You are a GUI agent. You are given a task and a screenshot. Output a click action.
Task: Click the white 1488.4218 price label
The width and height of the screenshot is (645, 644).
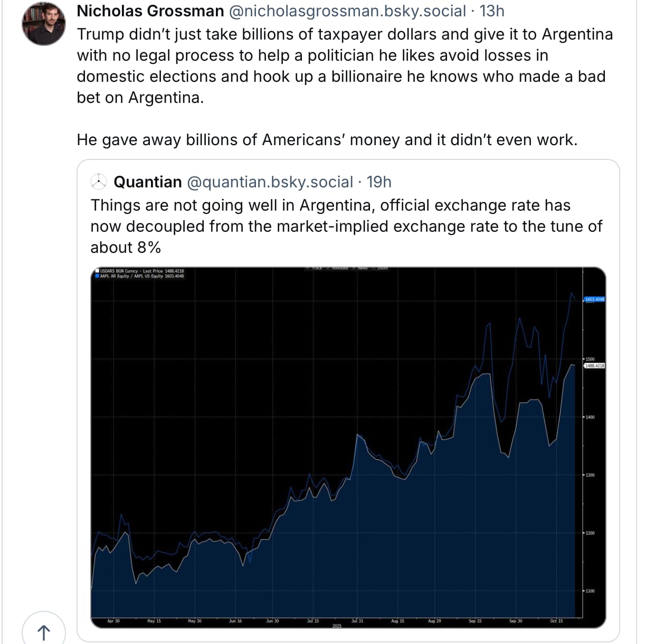594,365
